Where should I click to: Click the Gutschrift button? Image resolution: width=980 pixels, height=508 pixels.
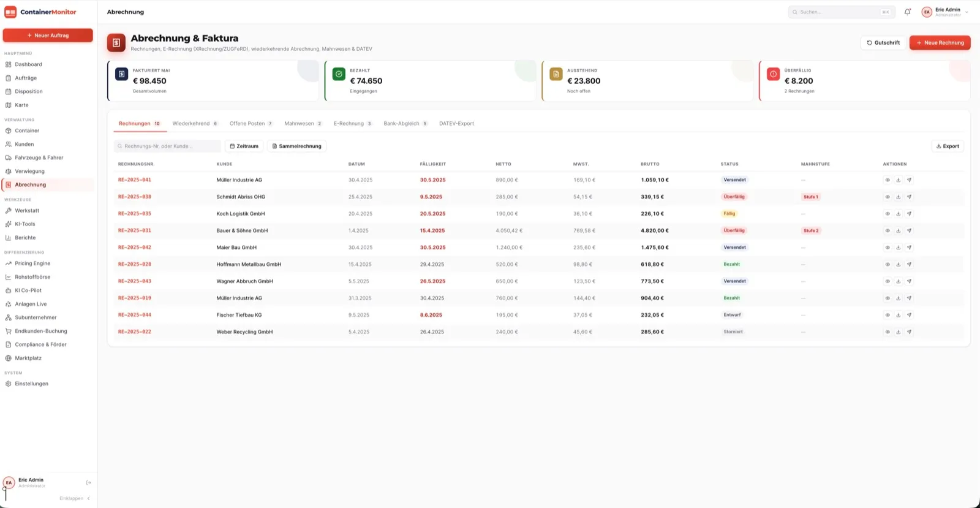click(x=883, y=43)
